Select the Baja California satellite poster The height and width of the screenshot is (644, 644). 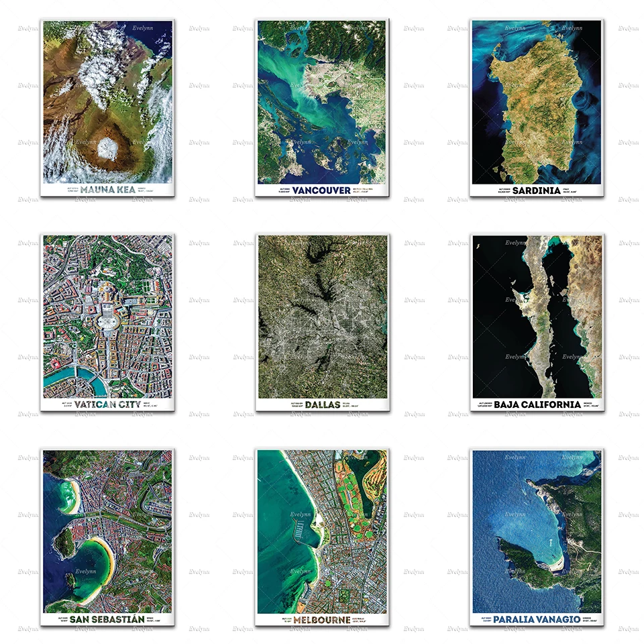(x=537, y=323)
